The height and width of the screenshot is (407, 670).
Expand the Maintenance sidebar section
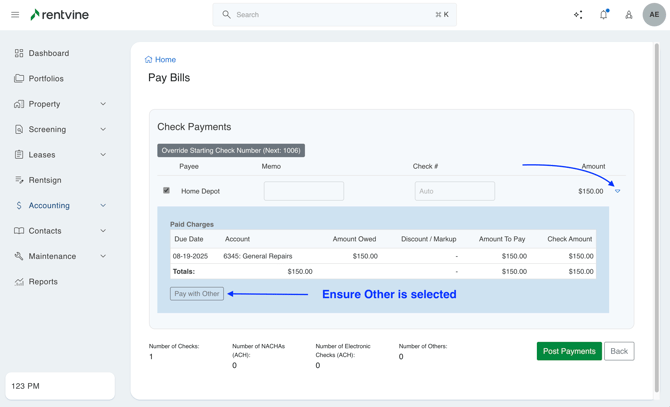point(103,256)
